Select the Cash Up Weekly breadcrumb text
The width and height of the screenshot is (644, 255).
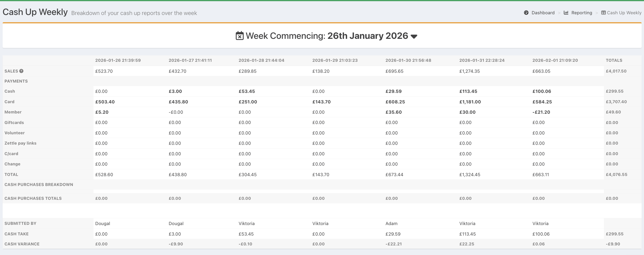pos(624,13)
